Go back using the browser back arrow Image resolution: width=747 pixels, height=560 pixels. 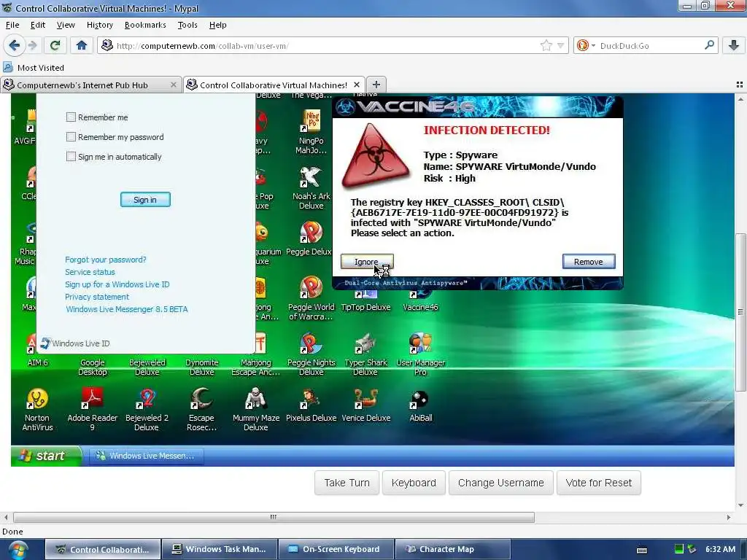pyautogui.click(x=15, y=45)
